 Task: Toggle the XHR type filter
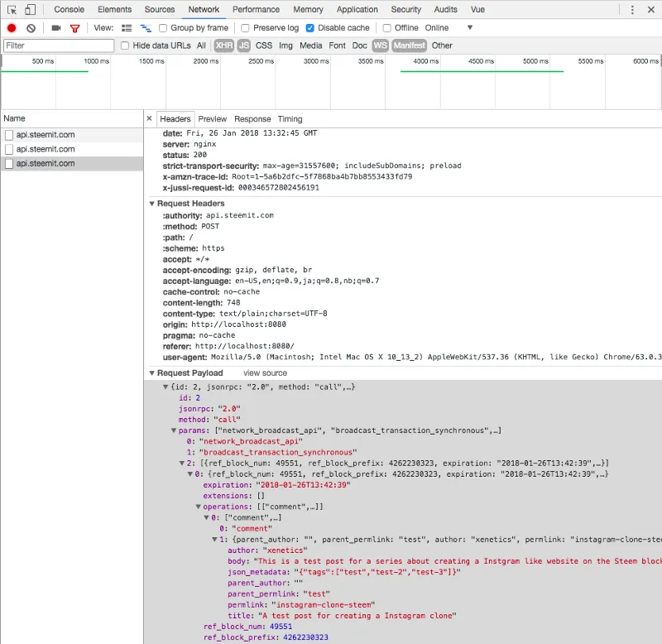tap(223, 46)
